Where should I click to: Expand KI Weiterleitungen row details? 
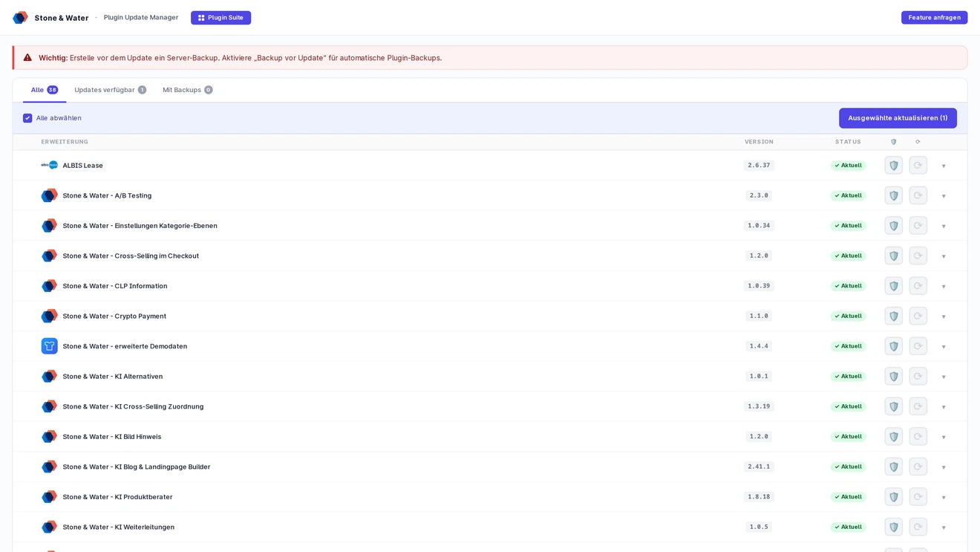(x=944, y=527)
